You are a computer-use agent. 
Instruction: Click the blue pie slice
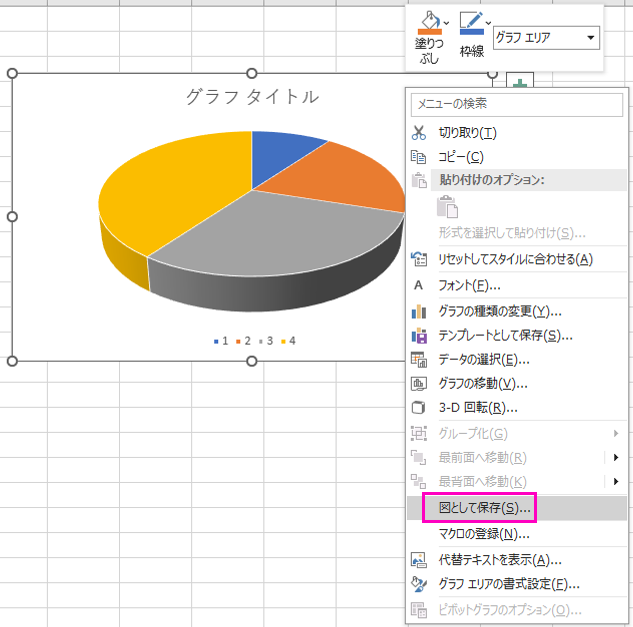click(279, 153)
